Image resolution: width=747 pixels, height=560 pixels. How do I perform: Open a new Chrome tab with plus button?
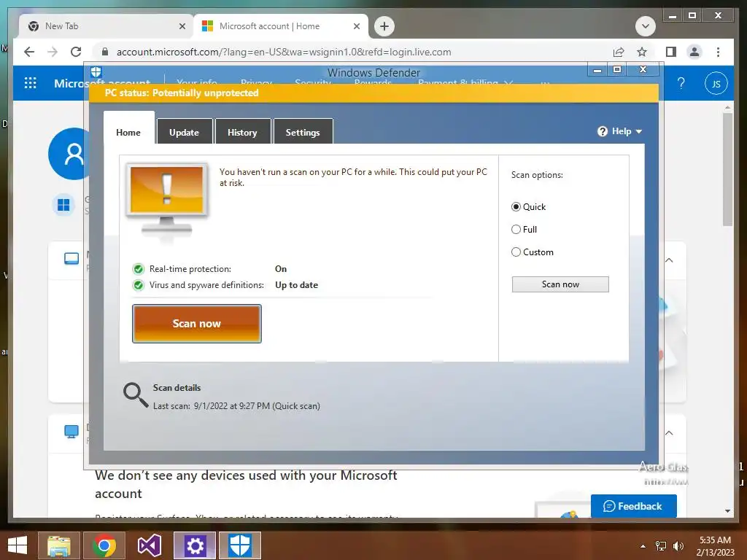384,26
